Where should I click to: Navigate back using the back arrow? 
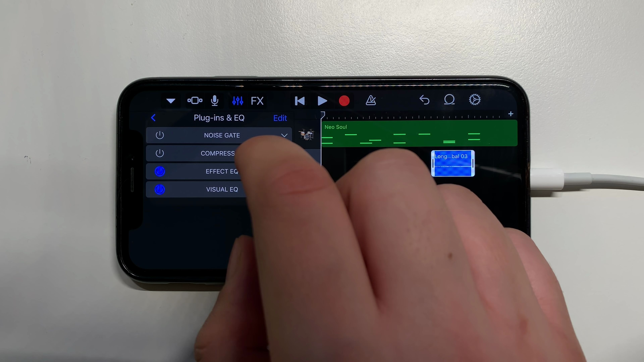(153, 118)
